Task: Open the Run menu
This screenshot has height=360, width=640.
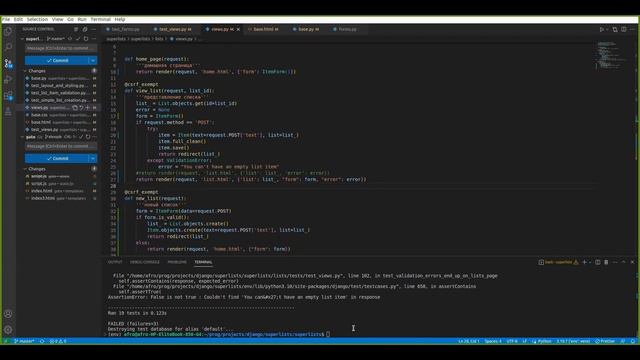Action: [82, 19]
